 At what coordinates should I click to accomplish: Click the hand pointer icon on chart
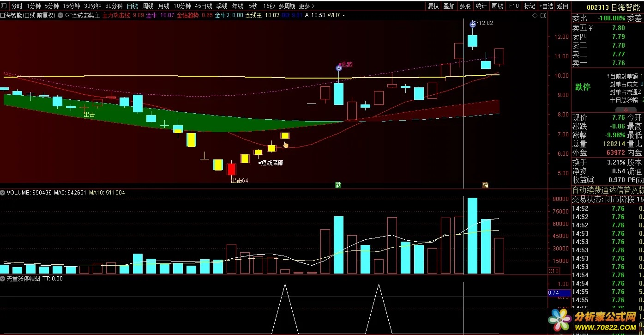[286, 145]
